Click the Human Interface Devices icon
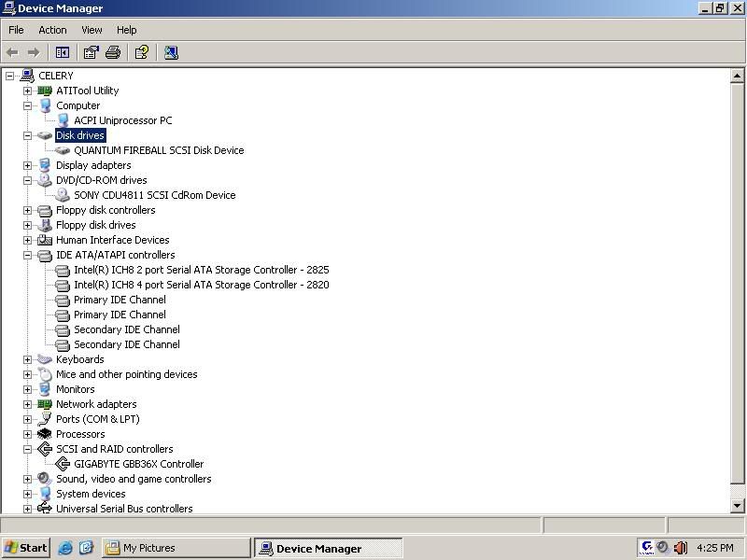The height and width of the screenshot is (560, 747). click(x=45, y=240)
